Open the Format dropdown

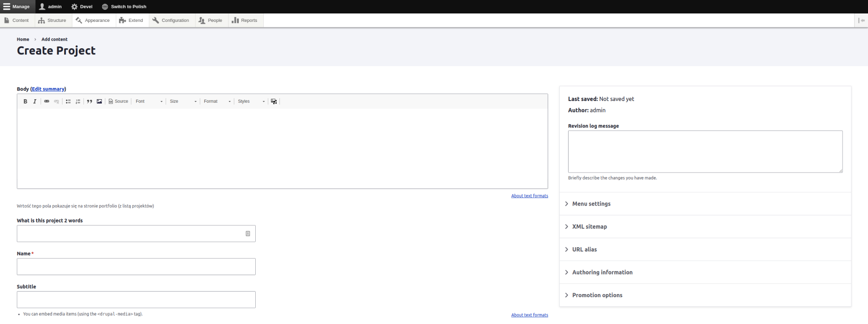217,101
